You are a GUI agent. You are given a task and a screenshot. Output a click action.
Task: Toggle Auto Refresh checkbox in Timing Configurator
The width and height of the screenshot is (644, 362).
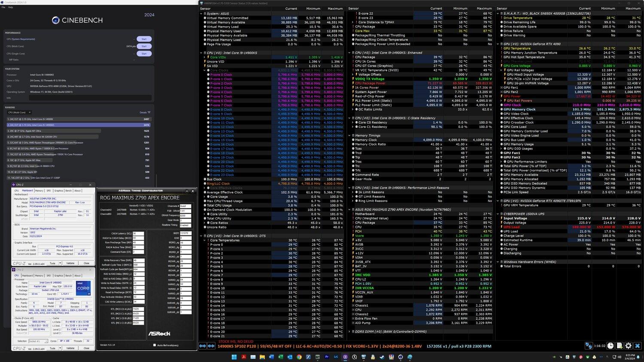155,345
